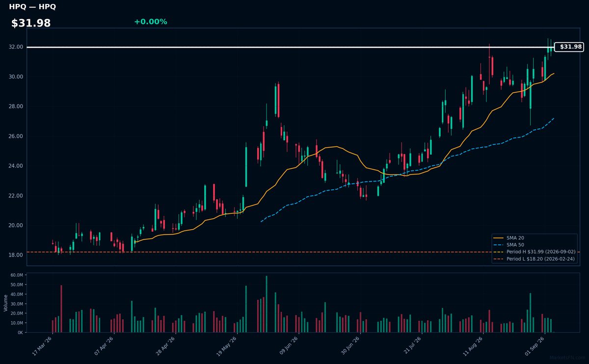Click the 28.00 price axis label
The height and width of the screenshot is (364, 589).
tap(16, 106)
